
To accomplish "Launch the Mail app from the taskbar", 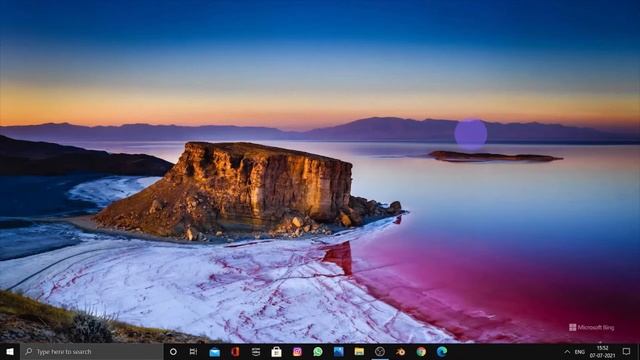I will click(x=215, y=352).
